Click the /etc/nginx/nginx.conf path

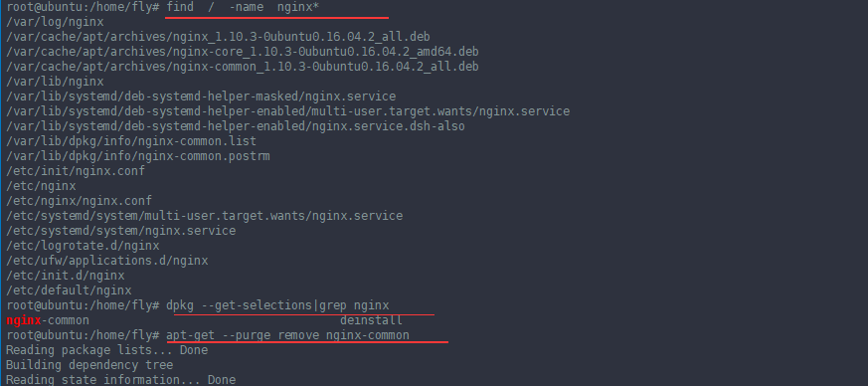(x=79, y=202)
